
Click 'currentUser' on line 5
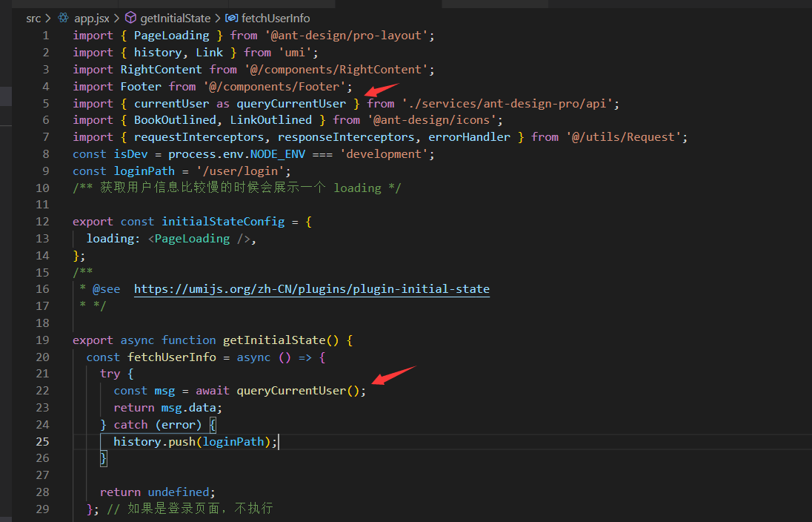click(171, 103)
